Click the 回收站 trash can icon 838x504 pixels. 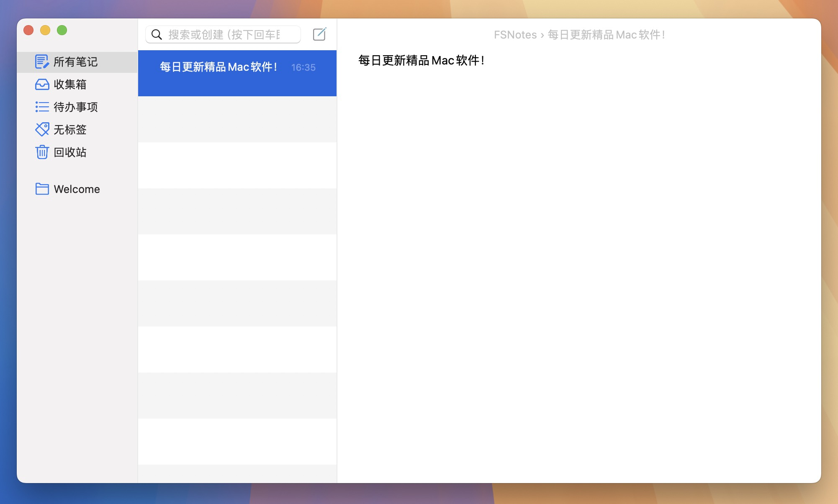pyautogui.click(x=42, y=152)
